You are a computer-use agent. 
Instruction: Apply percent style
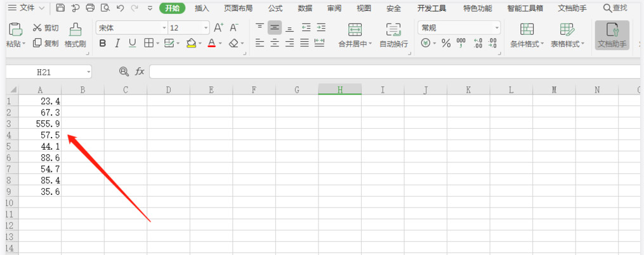coord(446,43)
